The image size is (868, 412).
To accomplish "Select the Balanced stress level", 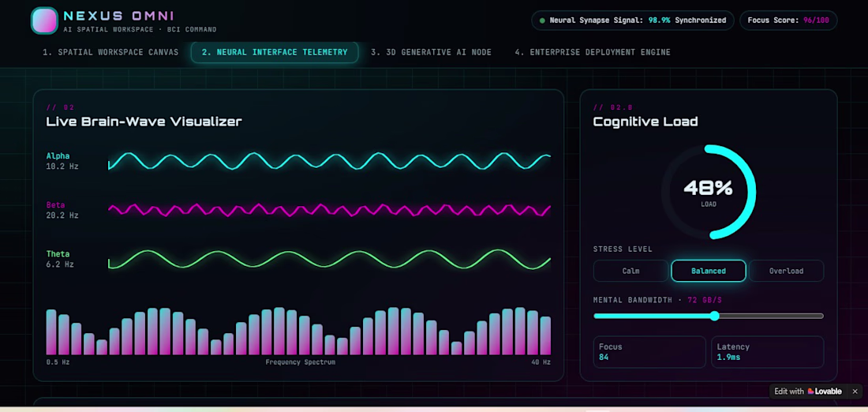I will pyautogui.click(x=709, y=271).
